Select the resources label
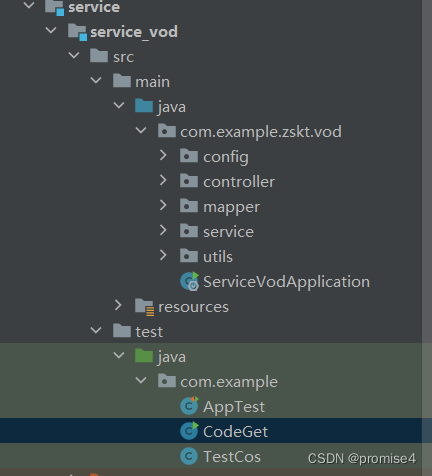Screen dimensions: 432x476 click(193, 307)
